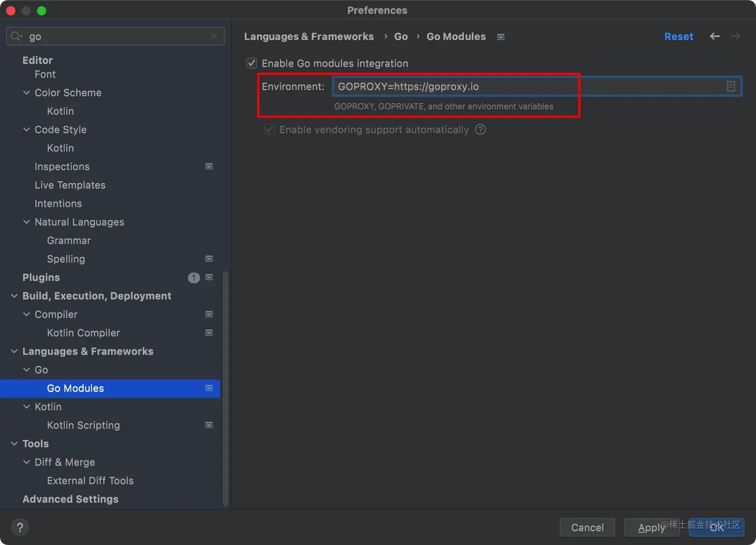756x545 pixels.
Task: Click the project-level icon beside Go Modules breadcrumb
Action: [x=500, y=37]
